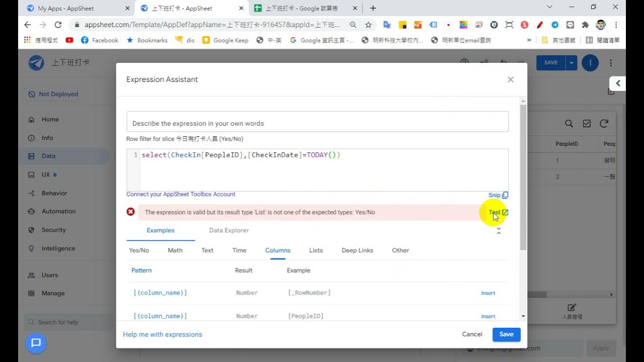Collapse the preview pane with arrow tab
644x362 pixels.
coord(618,83)
